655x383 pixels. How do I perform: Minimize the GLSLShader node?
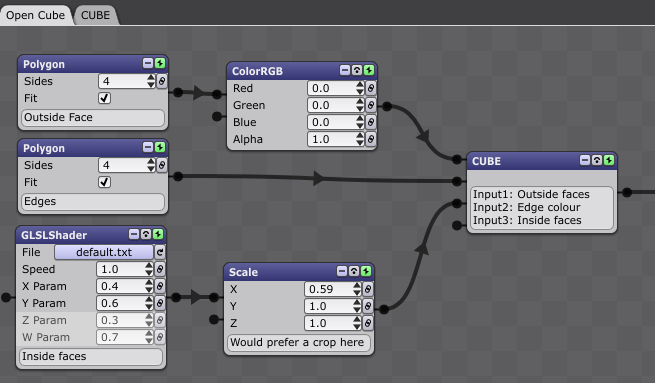pos(134,234)
